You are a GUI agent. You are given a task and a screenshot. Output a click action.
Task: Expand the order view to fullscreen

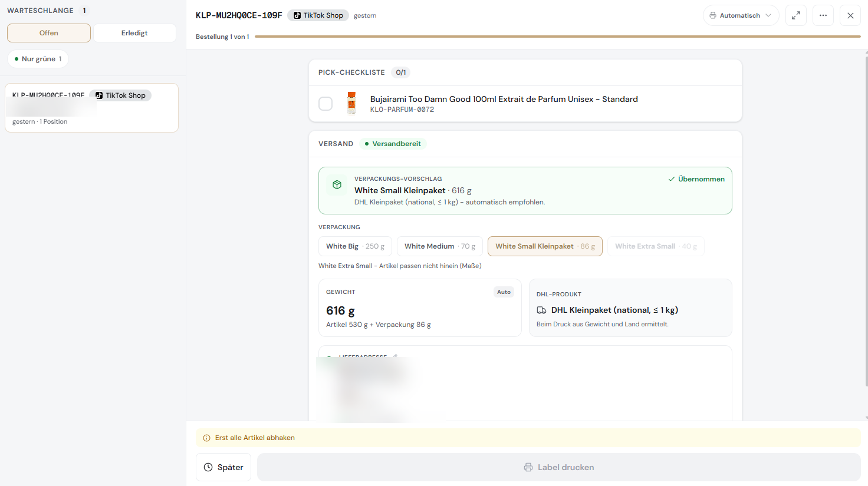tap(796, 15)
